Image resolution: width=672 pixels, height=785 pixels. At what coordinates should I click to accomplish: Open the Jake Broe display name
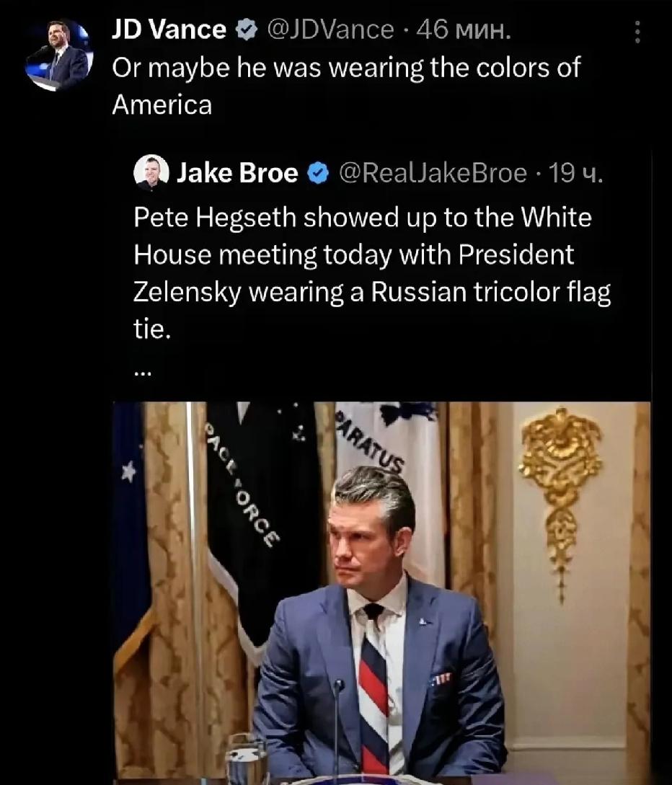tap(237, 173)
